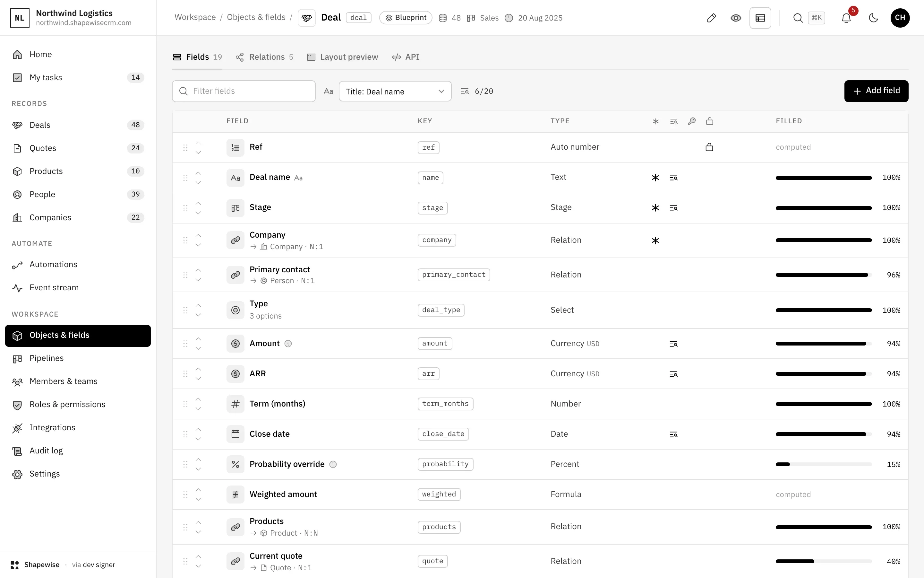
Task: Switch to the table view icon button
Action: [x=760, y=18]
